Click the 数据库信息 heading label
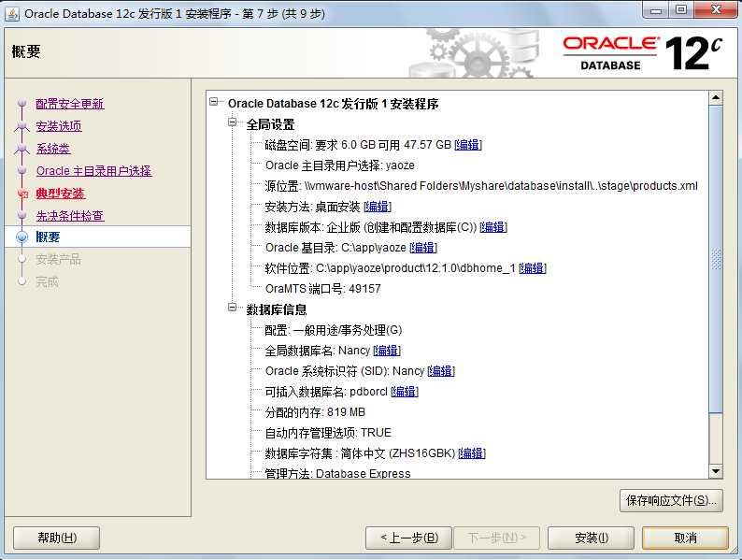 [x=277, y=309]
